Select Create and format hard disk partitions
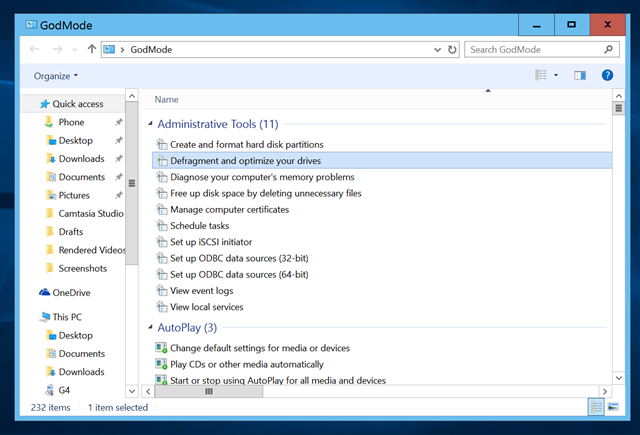This screenshot has width=640, height=435. click(x=247, y=144)
